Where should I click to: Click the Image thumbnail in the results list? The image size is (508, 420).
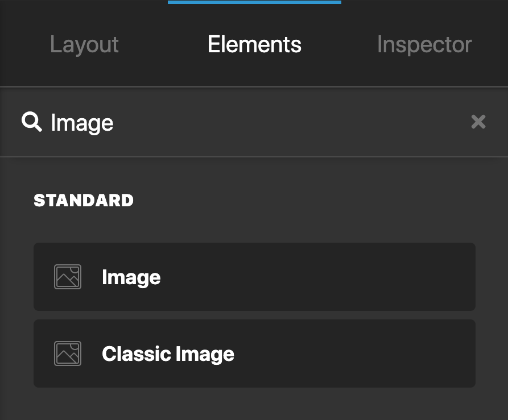[x=67, y=277]
